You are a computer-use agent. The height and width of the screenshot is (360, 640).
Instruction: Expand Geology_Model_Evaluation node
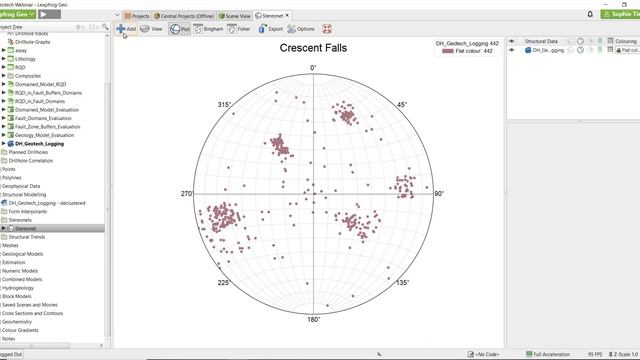click(4, 135)
